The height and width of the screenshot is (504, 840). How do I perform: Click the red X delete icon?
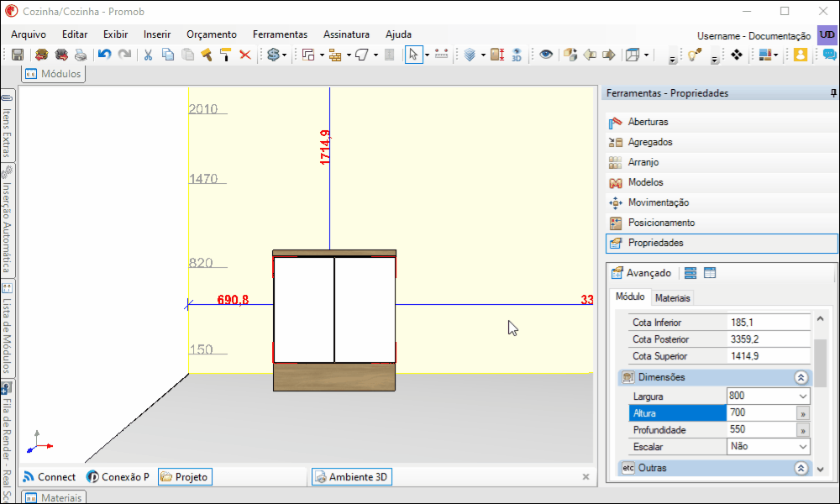click(x=245, y=55)
